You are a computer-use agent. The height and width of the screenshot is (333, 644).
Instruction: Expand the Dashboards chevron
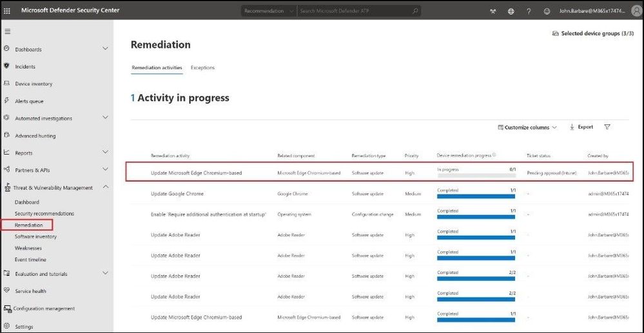coord(105,48)
